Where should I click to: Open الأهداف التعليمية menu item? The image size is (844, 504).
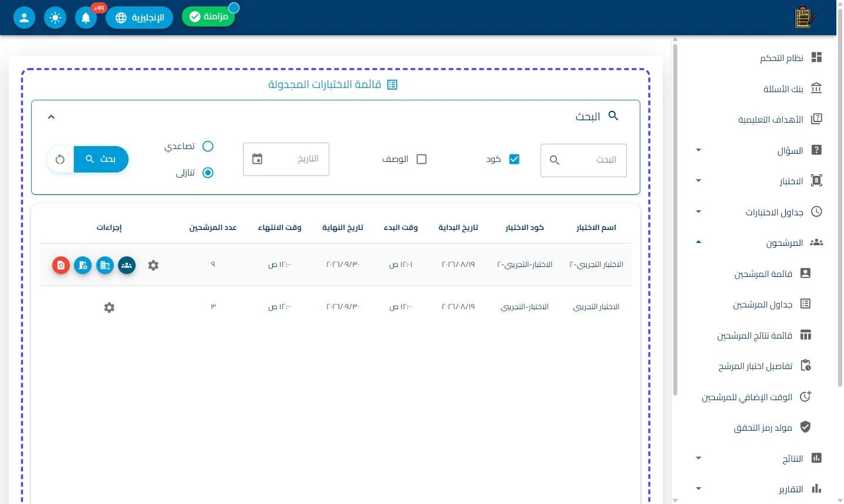(x=780, y=119)
